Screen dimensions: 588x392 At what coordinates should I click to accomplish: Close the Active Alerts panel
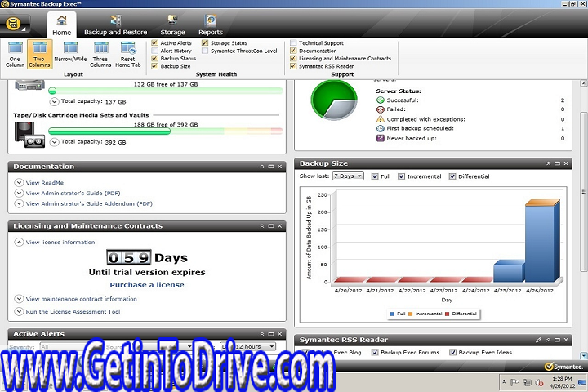[x=279, y=334]
